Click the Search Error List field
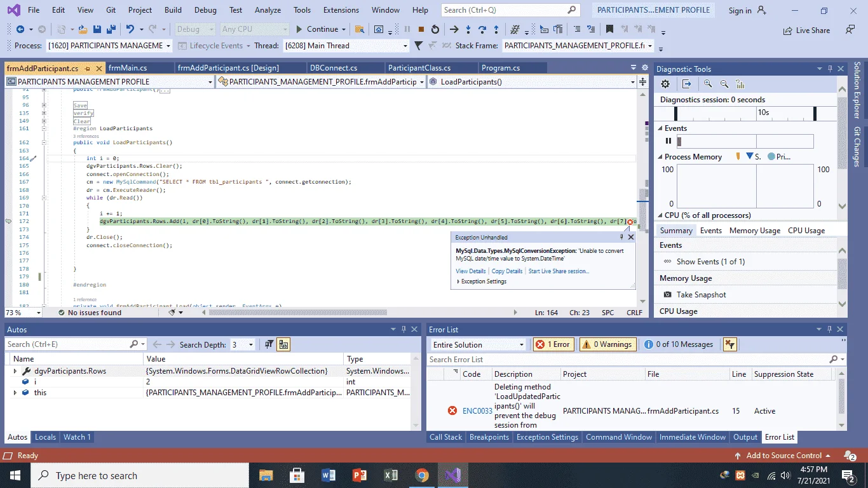Screen dimensions: 868x488 (636, 360)
